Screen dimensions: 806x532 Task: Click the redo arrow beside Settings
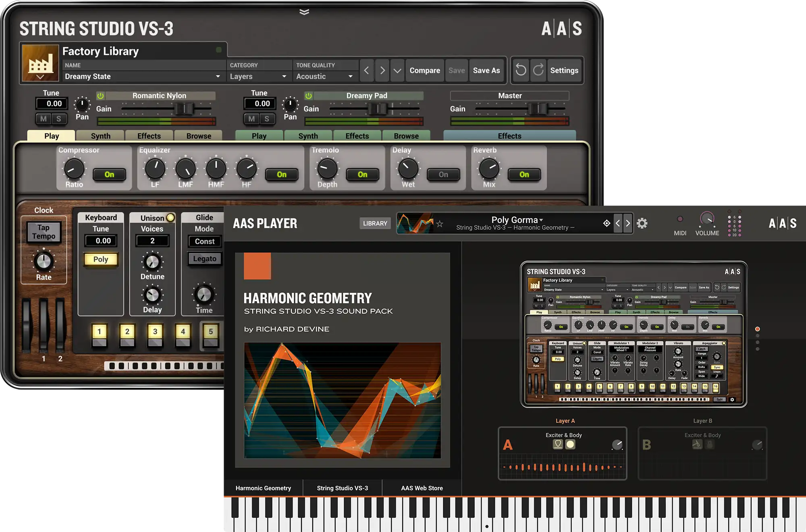tap(538, 70)
